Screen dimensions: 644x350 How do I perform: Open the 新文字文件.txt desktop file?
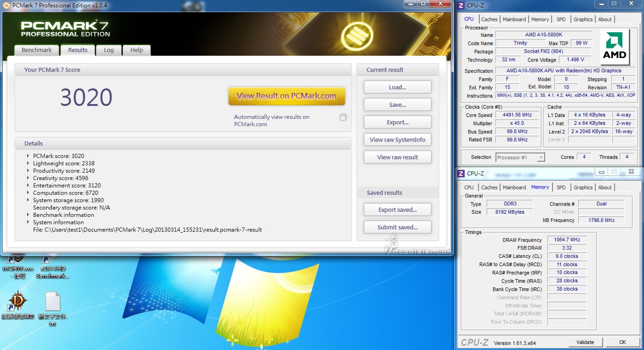(52, 309)
